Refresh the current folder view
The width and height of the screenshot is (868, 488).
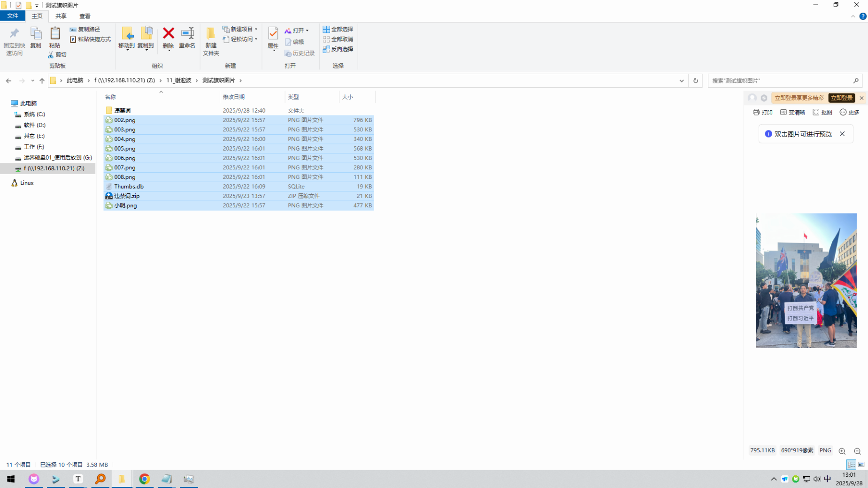coord(695,81)
